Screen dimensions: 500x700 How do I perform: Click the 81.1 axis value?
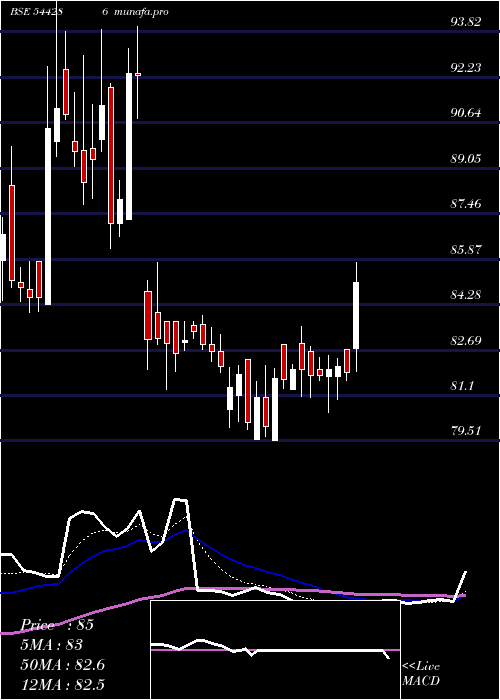[462, 386]
